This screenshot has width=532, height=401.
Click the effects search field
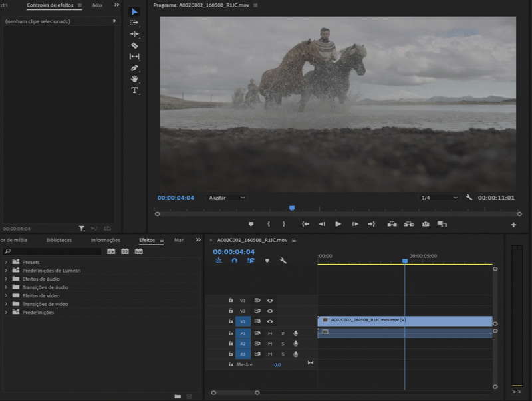(53, 251)
